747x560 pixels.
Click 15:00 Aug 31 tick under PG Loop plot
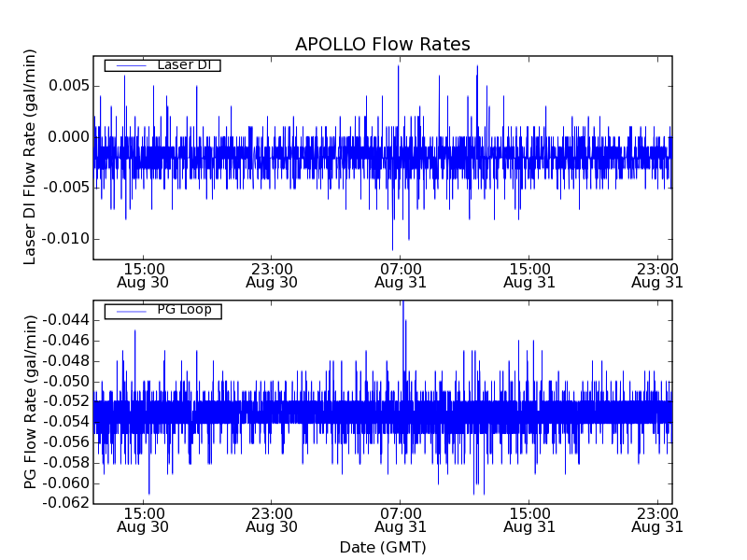529,519
